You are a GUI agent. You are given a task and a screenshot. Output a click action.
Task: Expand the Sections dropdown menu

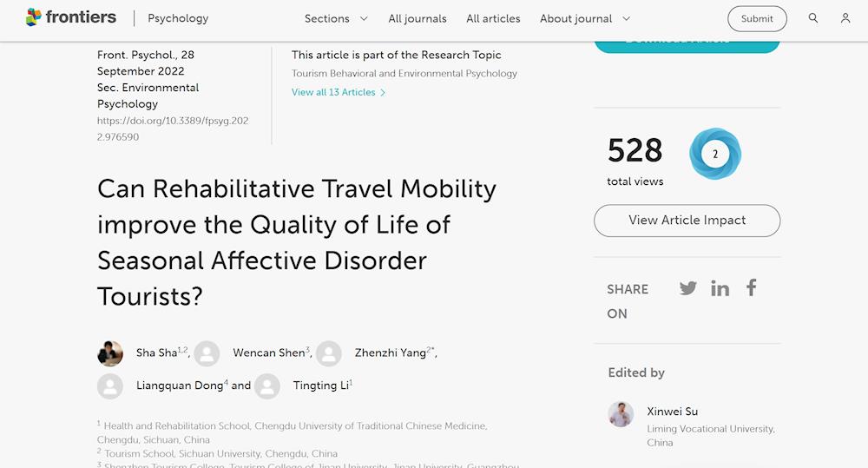336,18
